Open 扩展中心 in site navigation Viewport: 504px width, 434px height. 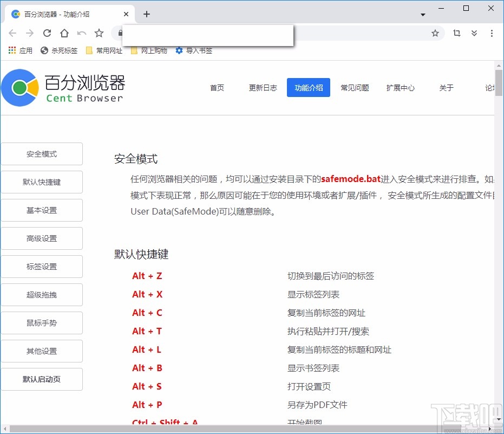point(401,88)
